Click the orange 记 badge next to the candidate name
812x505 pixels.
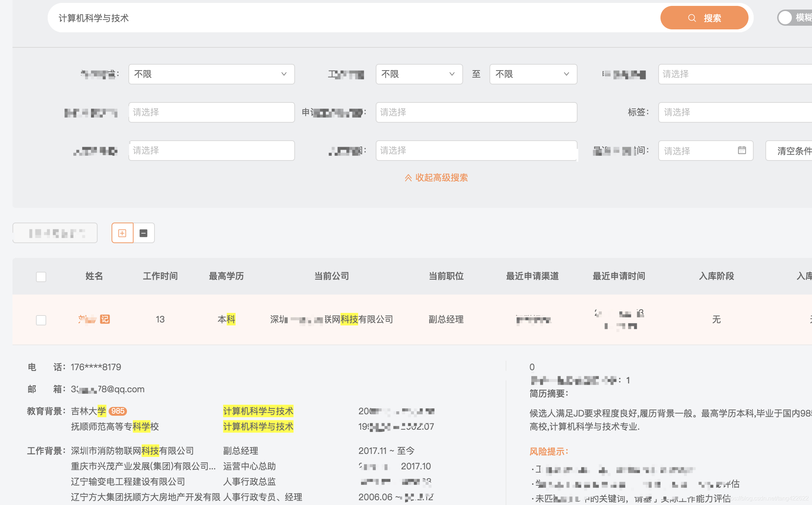tap(105, 319)
